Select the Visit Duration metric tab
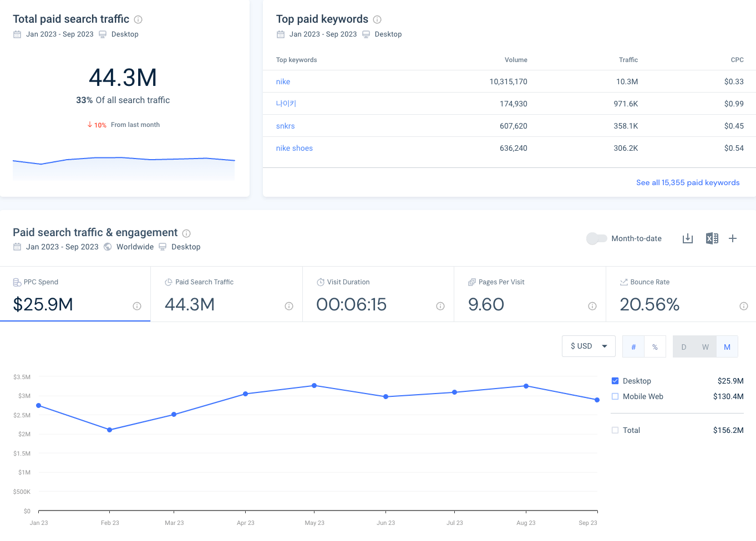Viewport: 756px width, 541px height. (378, 294)
